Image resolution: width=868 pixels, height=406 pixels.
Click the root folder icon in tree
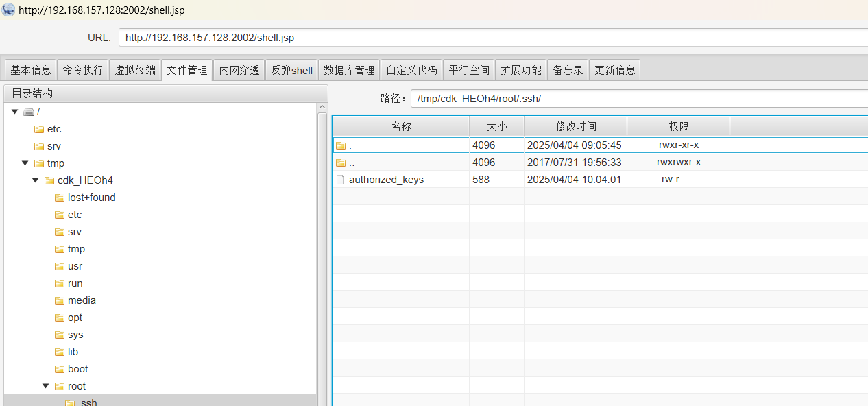(60, 386)
